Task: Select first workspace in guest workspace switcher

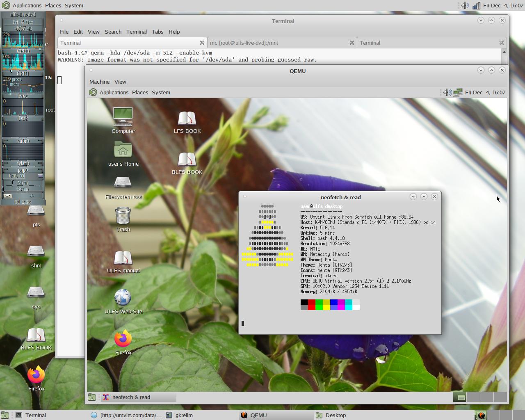Action: coord(461,397)
